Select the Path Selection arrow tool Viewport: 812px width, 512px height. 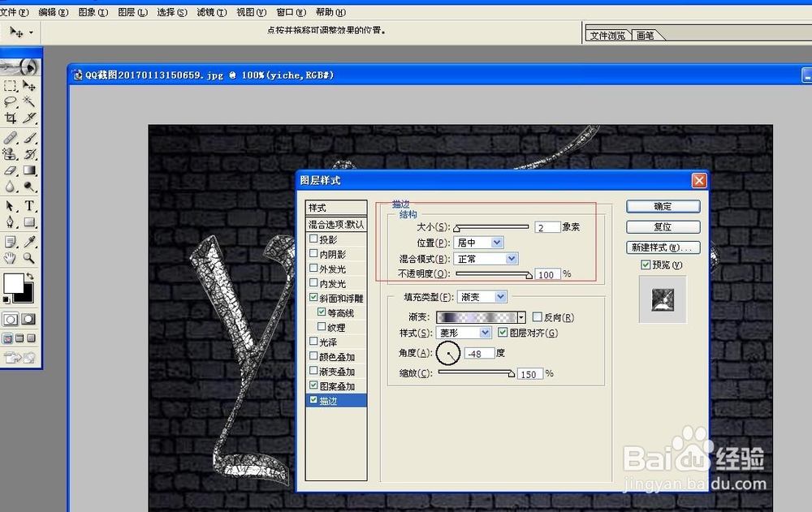coord(11,206)
